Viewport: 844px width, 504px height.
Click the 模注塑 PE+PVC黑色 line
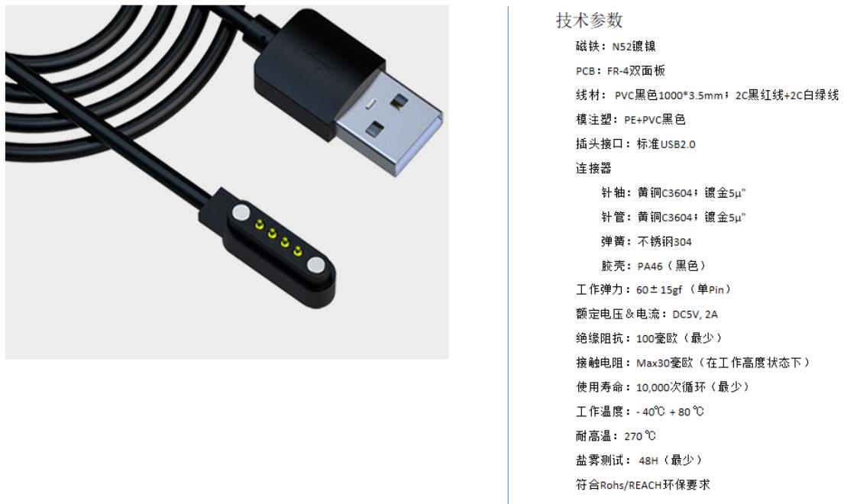point(630,119)
